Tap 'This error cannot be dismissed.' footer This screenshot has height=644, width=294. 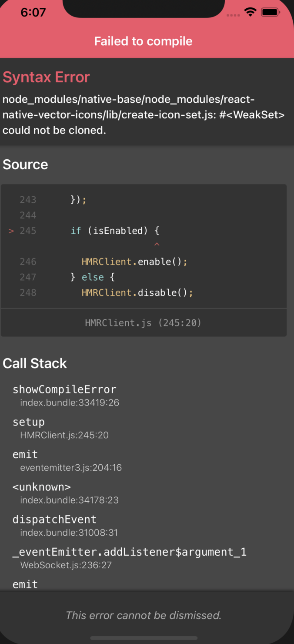coord(144,615)
